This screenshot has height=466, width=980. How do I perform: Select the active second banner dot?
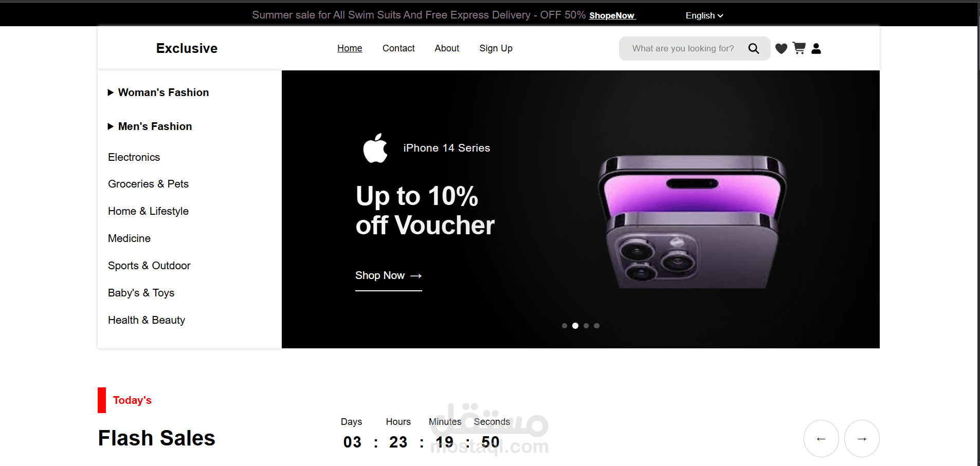tap(575, 326)
